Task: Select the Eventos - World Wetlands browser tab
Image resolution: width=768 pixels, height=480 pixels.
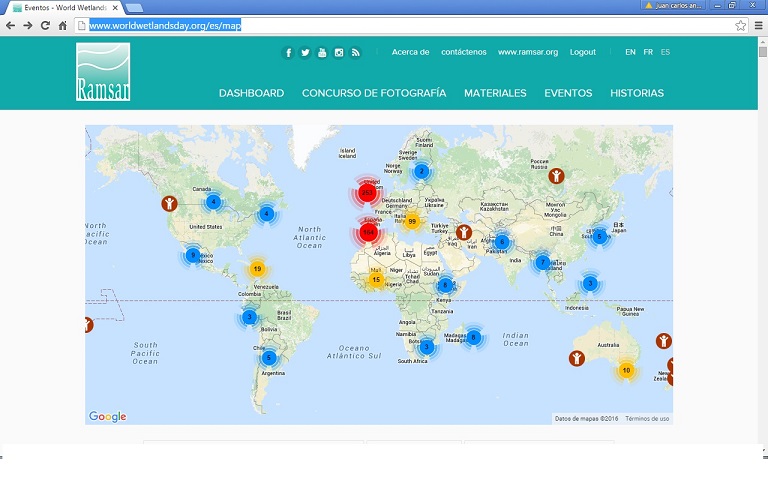Action: (x=64, y=8)
